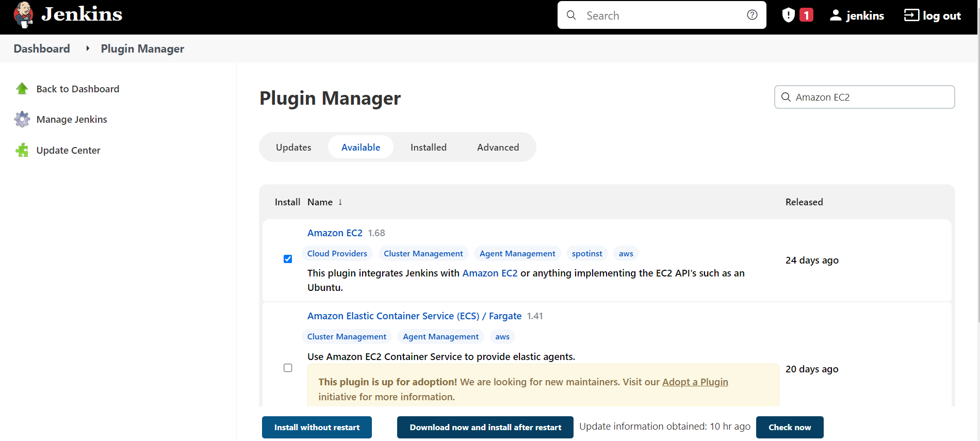Click the Name column sort arrow
The width and height of the screenshot is (980, 441).
click(340, 202)
